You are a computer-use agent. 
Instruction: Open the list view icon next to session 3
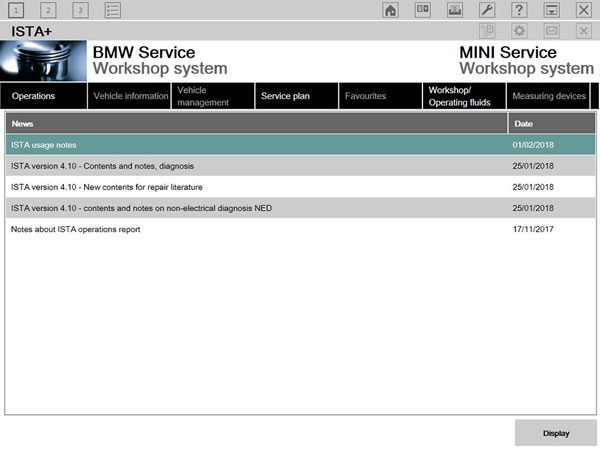113,10
